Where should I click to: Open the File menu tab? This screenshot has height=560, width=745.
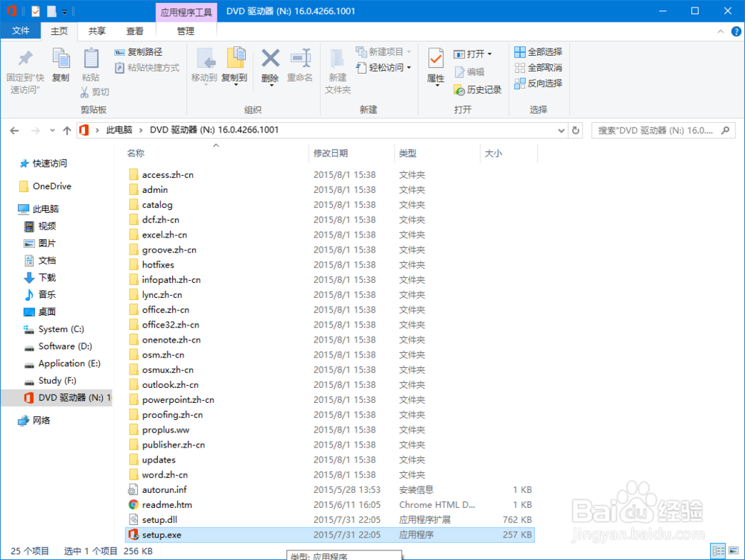pos(20,31)
